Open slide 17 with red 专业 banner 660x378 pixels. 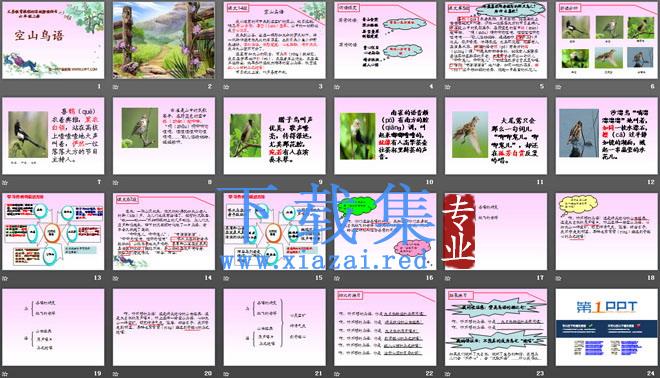pyautogui.click(x=496, y=232)
